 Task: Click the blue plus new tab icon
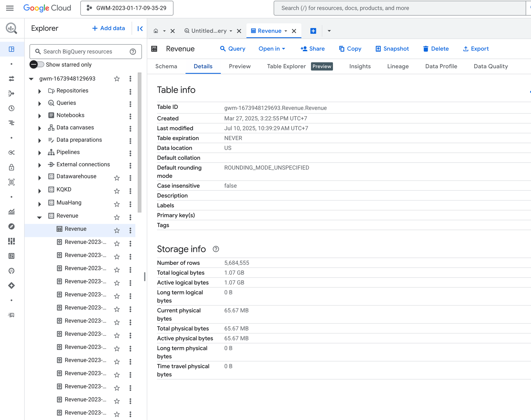click(x=313, y=31)
